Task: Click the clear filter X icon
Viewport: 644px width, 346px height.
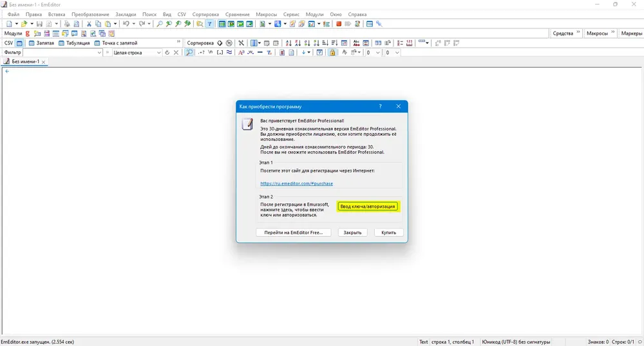Action: pyautogui.click(x=176, y=53)
